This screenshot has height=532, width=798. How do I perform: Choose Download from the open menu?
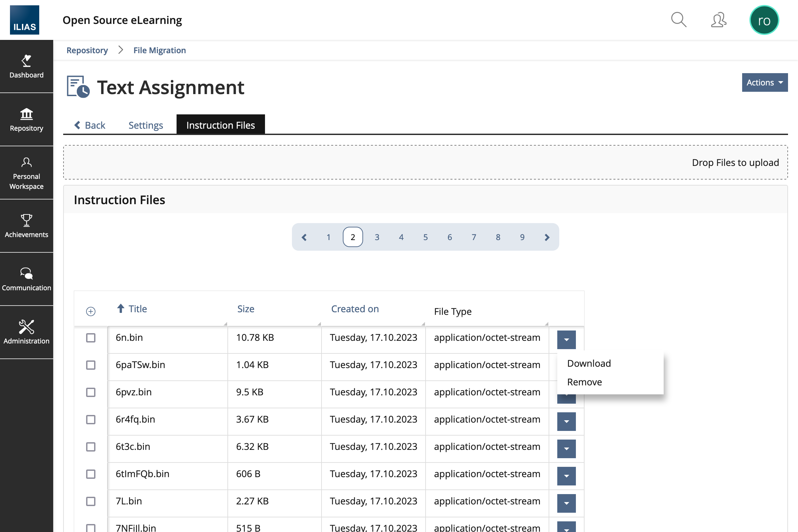pos(589,363)
